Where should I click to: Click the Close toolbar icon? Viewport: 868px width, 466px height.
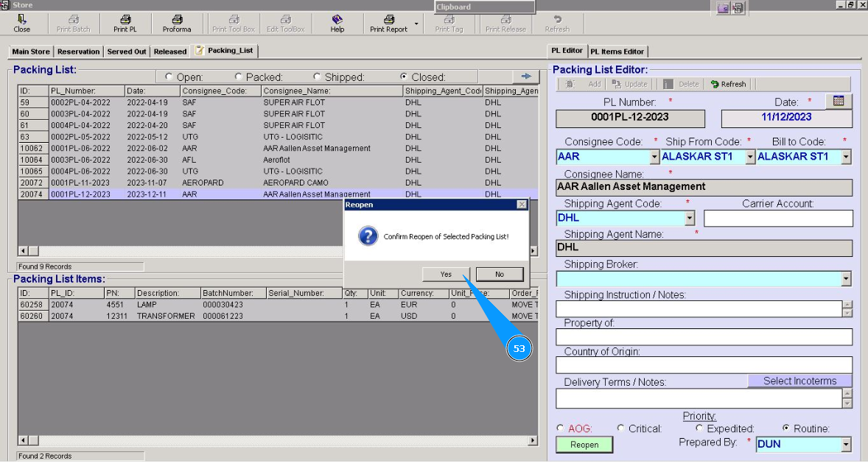tap(22, 24)
